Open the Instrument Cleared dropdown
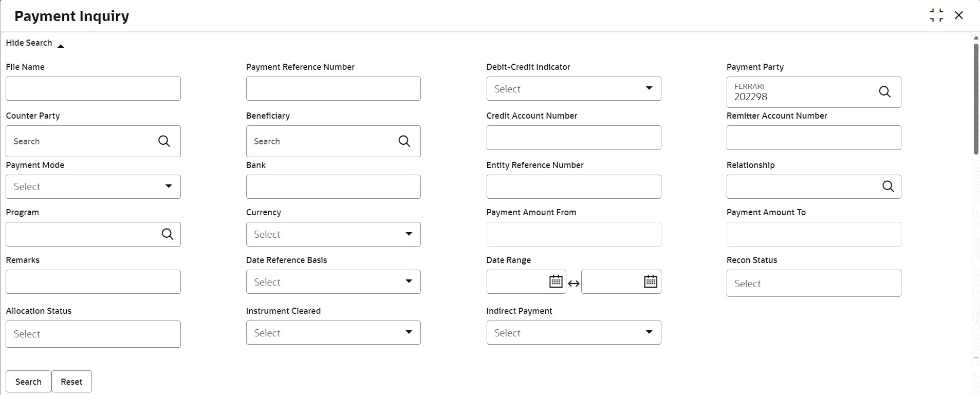The width and height of the screenshot is (980, 395). pos(333,333)
